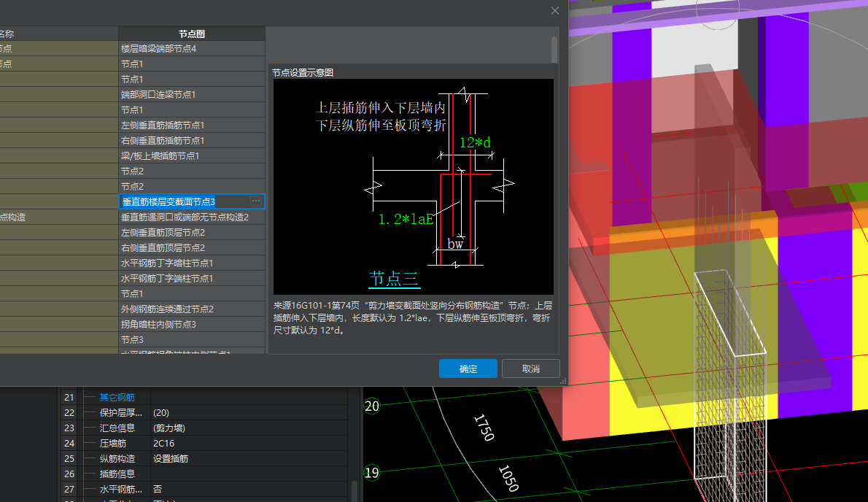Click the 汇总信息 value (剪力墙)
Viewport: 868px width, 502px height.
click(x=249, y=428)
